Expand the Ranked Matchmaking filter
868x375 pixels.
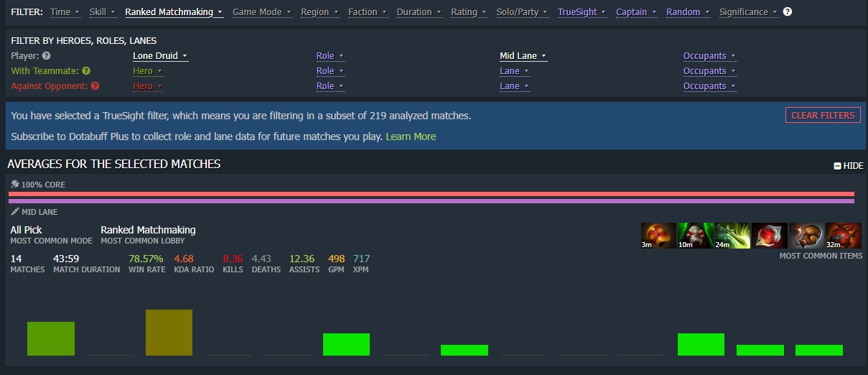pos(174,12)
